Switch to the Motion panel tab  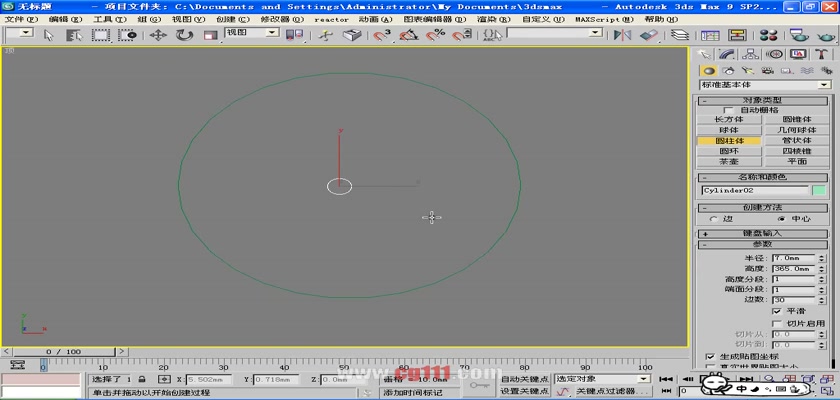(775, 54)
